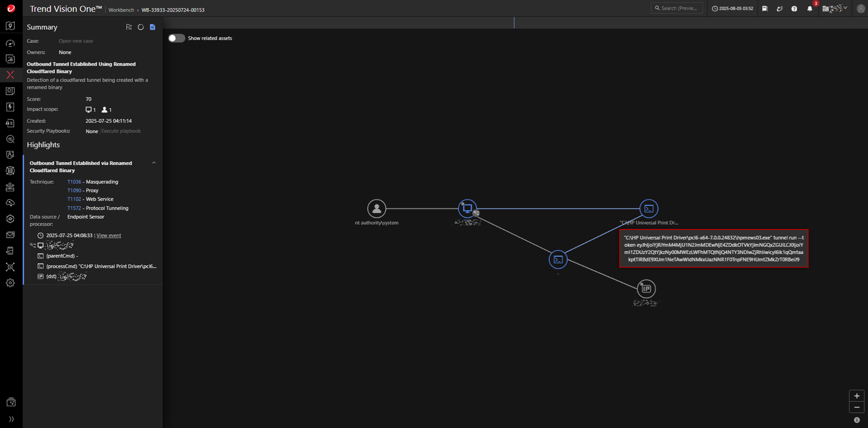Click the View event link
This screenshot has width=868, height=428.
pyautogui.click(x=109, y=236)
